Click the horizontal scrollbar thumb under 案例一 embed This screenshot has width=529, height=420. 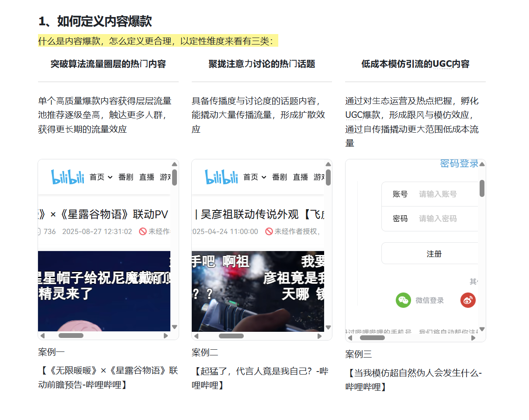tap(71, 336)
